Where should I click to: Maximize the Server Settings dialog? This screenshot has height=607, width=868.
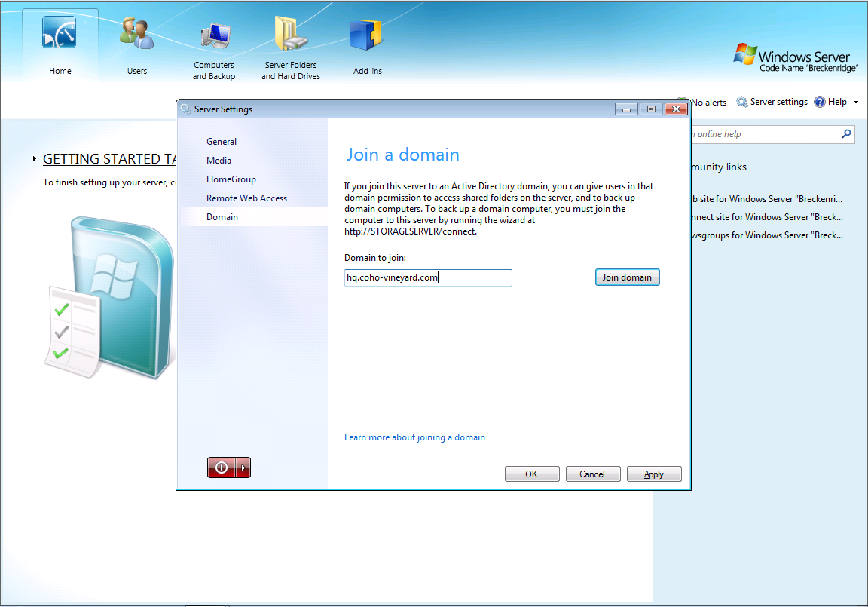pyautogui.click(x=651, y=109)
